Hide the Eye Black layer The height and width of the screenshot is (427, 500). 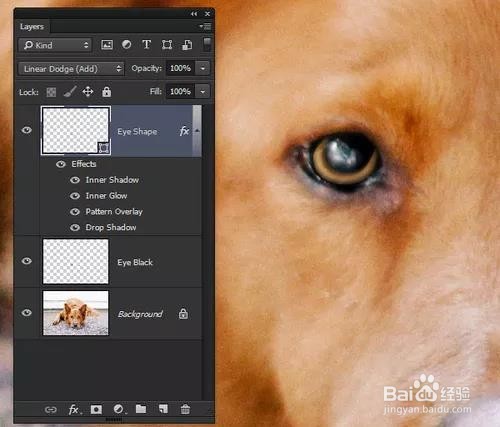click(x=27, y=261)
